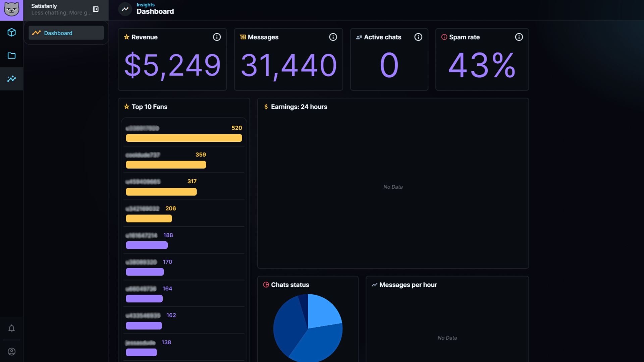Open the cube icon in sidebar
Screen dimensions: 644x362
pyautogui.click(x=11, y=33)
